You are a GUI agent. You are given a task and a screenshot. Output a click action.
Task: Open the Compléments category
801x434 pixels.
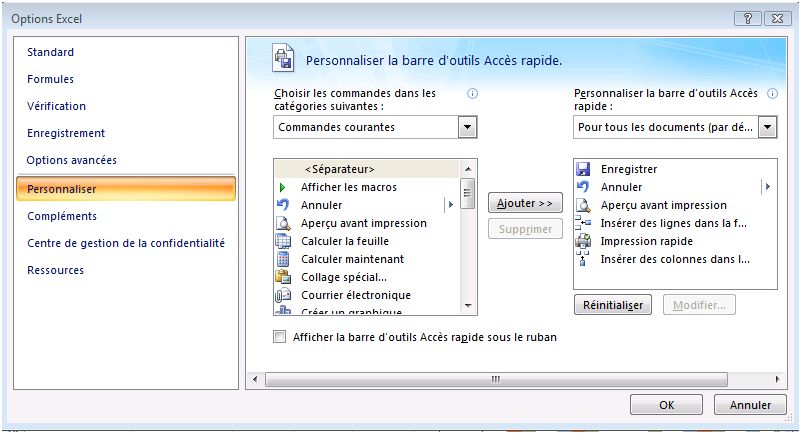(x=62, y=216)
